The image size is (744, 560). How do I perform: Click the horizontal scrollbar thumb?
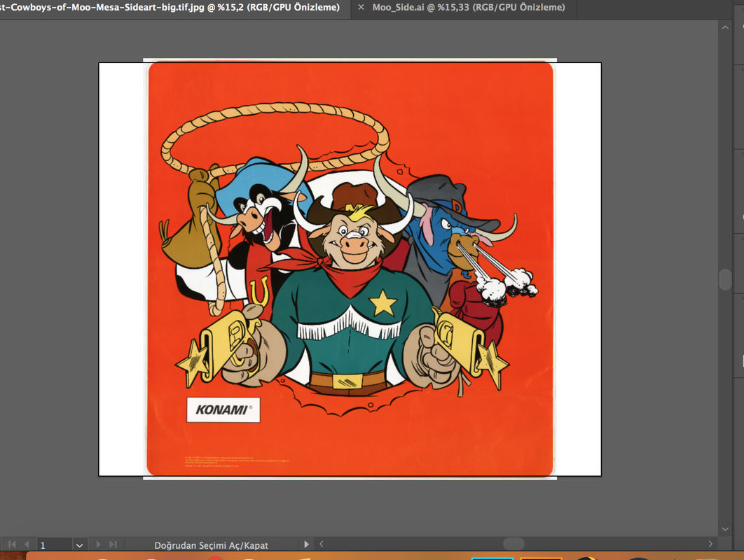514,543
